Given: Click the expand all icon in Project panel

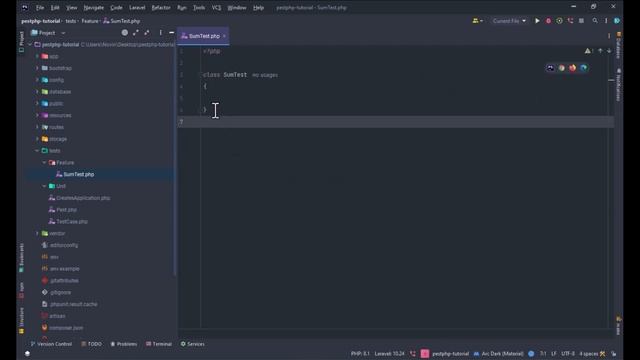Looking at the screenshot, I should point(136,33).
